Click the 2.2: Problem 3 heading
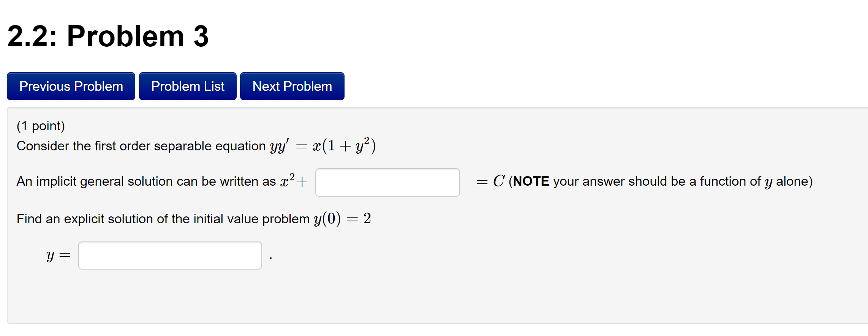This screenshot has width=868, height=336. point(108,36)
